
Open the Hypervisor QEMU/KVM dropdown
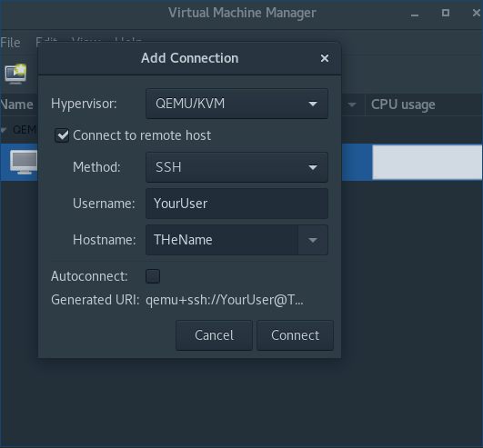click(236, 104)
